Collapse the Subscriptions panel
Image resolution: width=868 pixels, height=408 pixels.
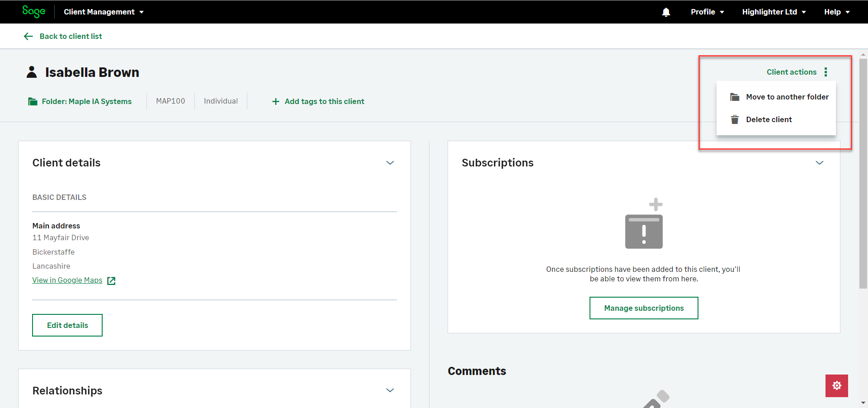point(819,163)
